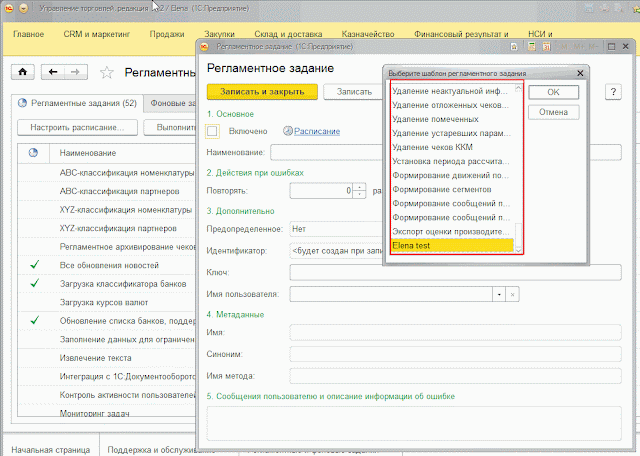Open the Продажи section

(x=167, y=34)
